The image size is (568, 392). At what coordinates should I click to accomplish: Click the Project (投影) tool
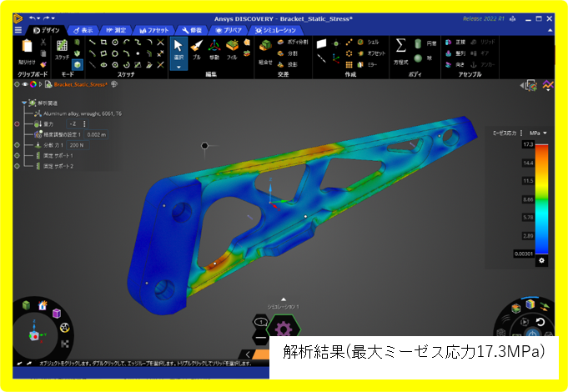click(288, 64)
